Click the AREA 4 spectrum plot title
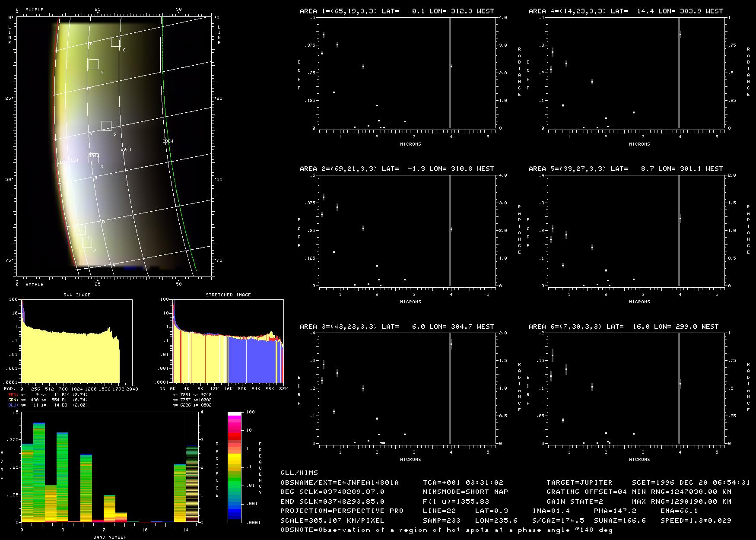 626,11
